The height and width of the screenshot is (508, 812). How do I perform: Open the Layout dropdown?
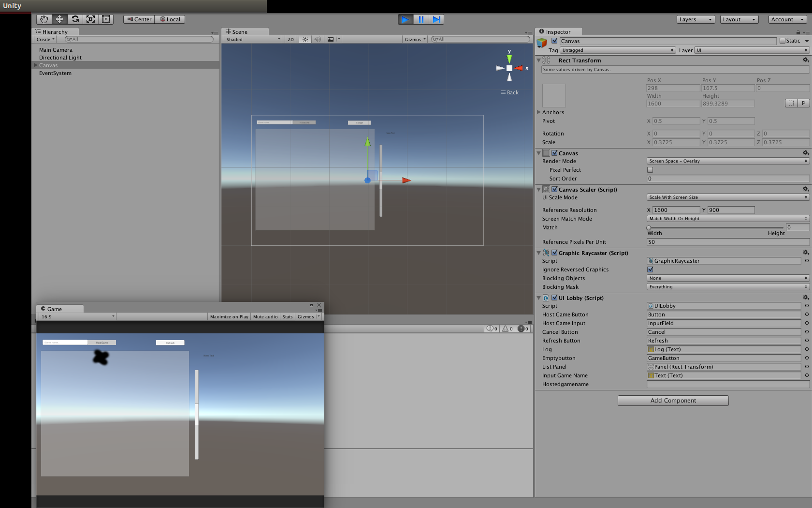point(739,19)
